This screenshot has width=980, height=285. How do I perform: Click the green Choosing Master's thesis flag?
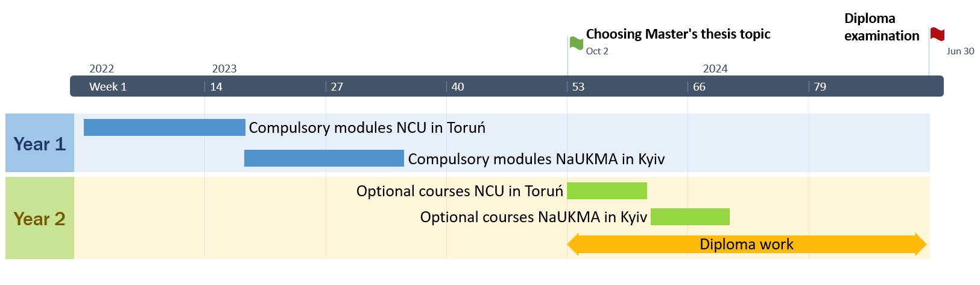576,43
